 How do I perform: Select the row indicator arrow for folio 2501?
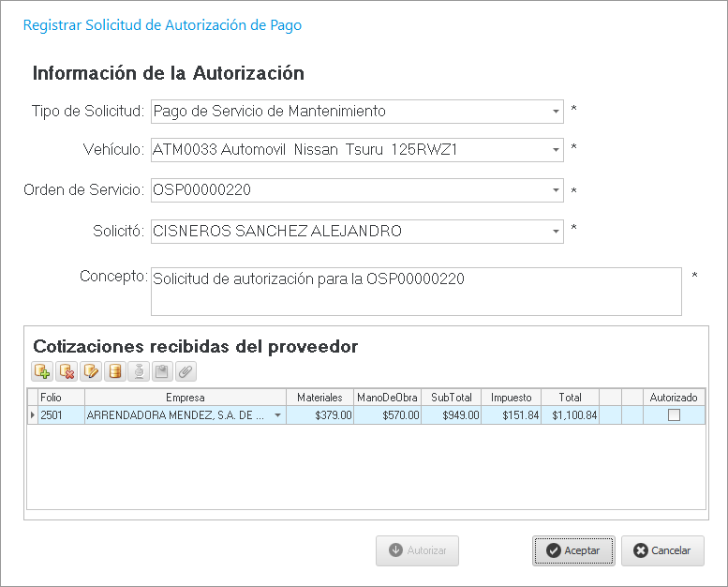[33, 414]
